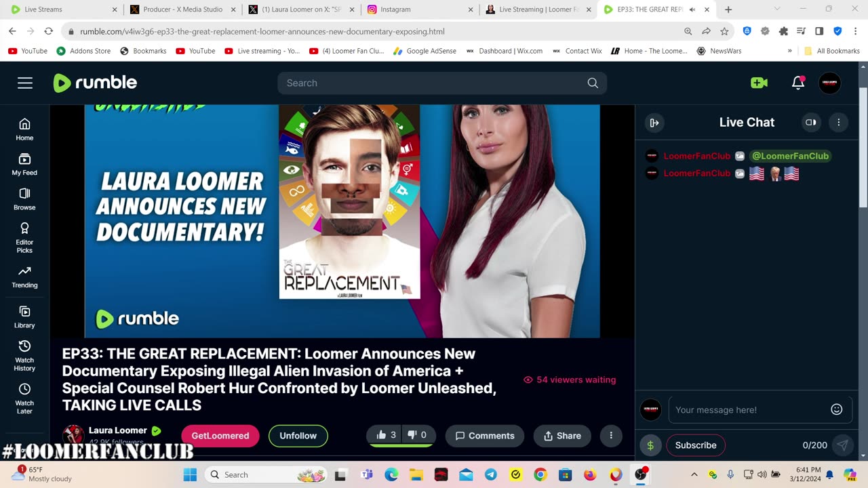Open the Windows Start menu
Screen dimensions: 868x488
190,474
